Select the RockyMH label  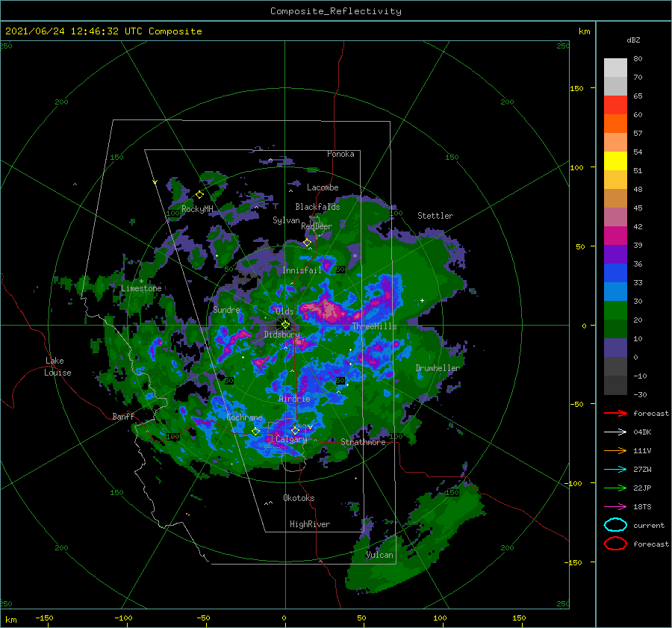pos(197,209)
